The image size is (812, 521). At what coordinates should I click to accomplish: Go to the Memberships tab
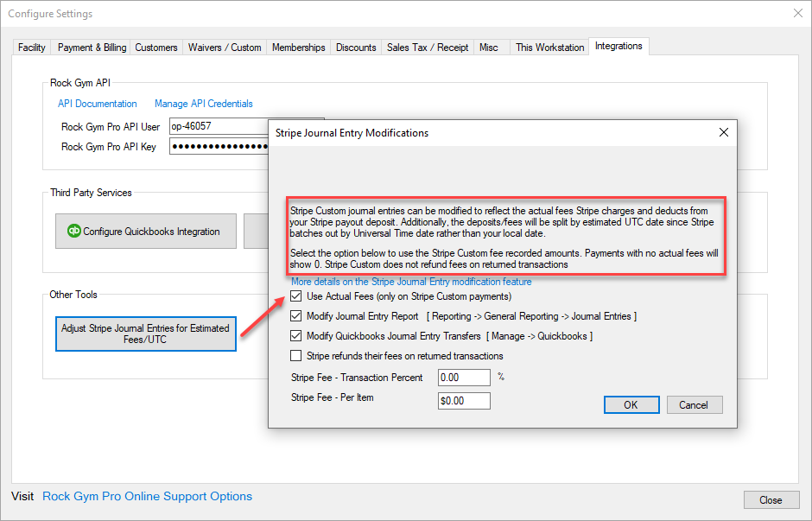pyautogui.click(x=298, y=48)
